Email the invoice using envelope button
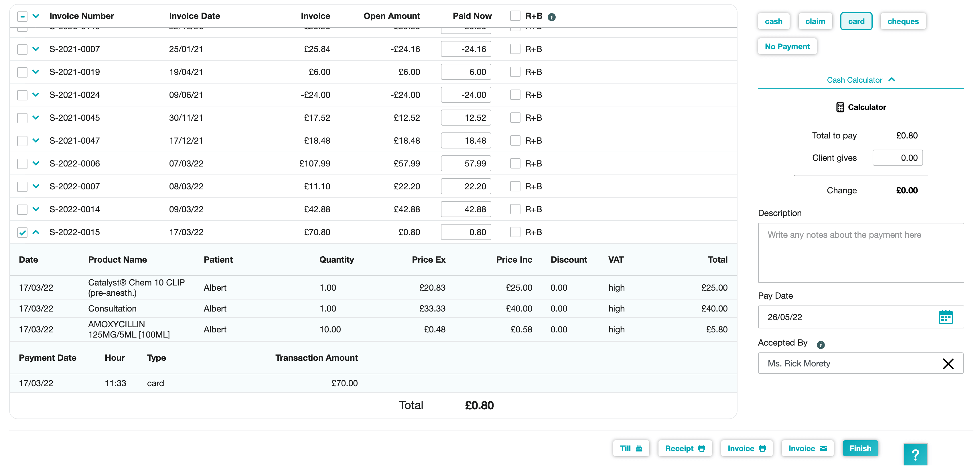The width and height of the screenshot is (980, 466). click(x=807, y=448)
